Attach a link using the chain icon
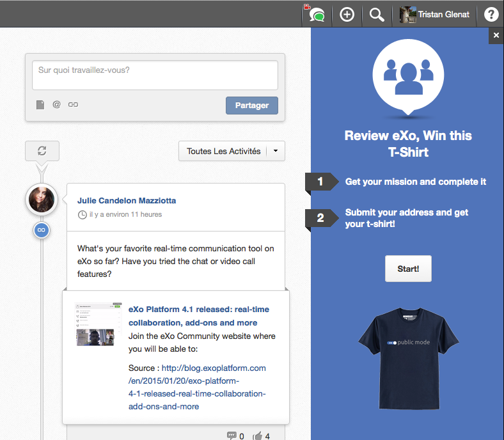Screen dimensions: 504x440 (x=74, y=104)
